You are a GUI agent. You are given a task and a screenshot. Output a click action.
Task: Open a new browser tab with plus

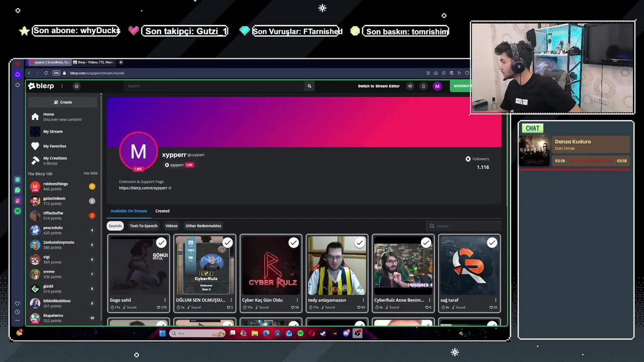point(121,62)
